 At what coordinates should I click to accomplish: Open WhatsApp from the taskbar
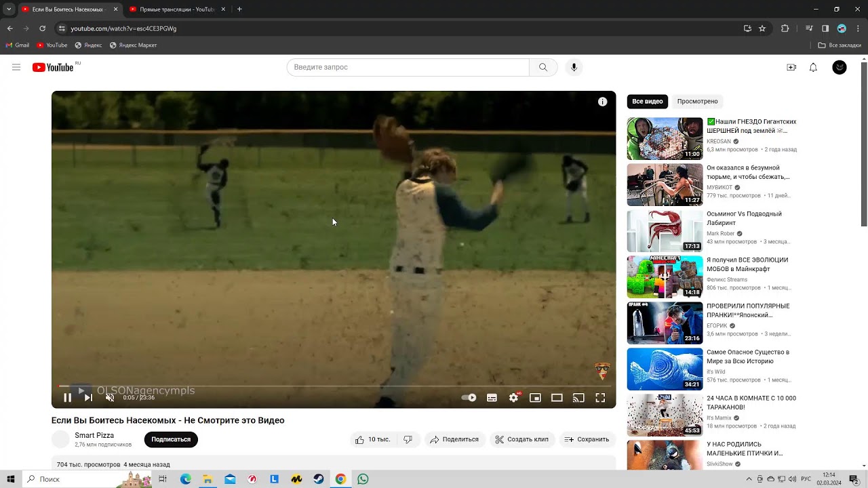(x=363, y=479)
